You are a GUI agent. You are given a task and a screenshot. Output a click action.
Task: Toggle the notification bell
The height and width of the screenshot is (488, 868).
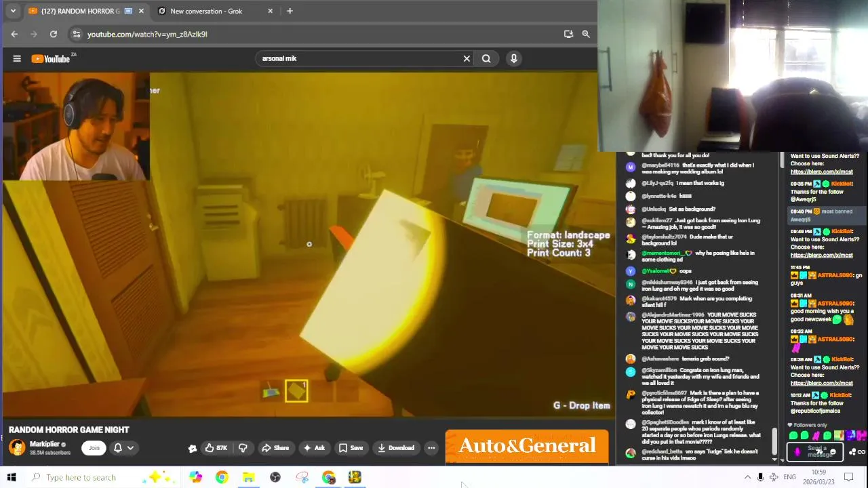tap(118, 447)
